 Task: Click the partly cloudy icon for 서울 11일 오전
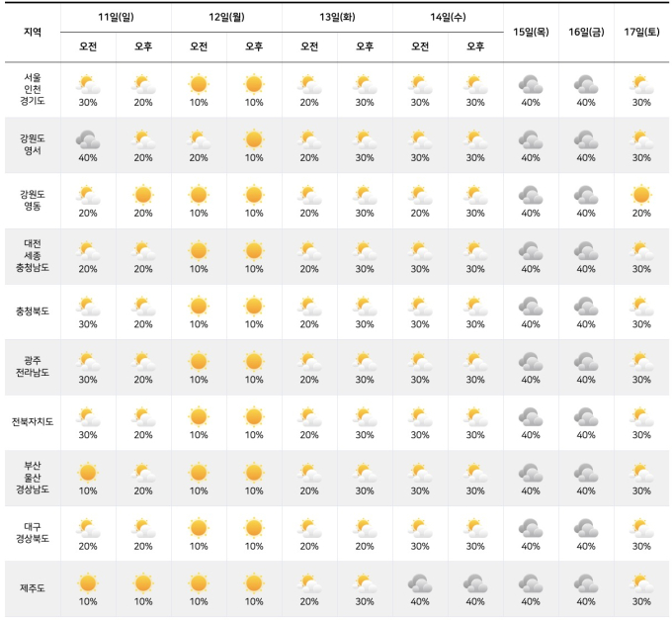[88, 84]
